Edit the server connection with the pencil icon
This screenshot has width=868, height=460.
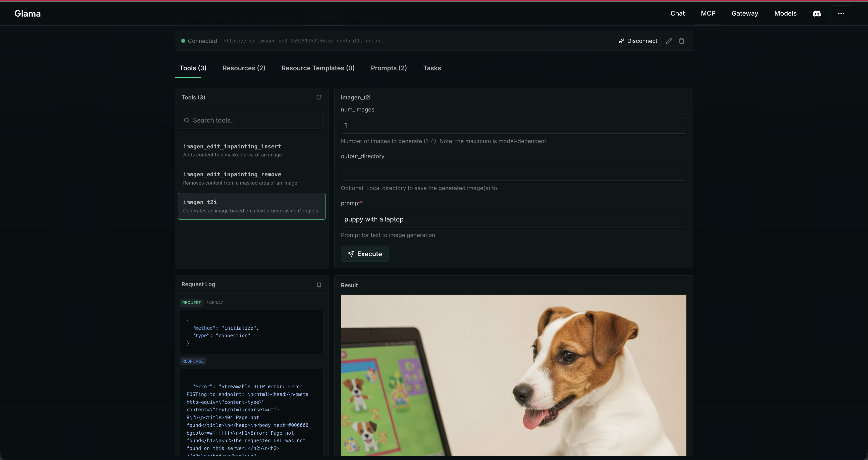point(669,41)
